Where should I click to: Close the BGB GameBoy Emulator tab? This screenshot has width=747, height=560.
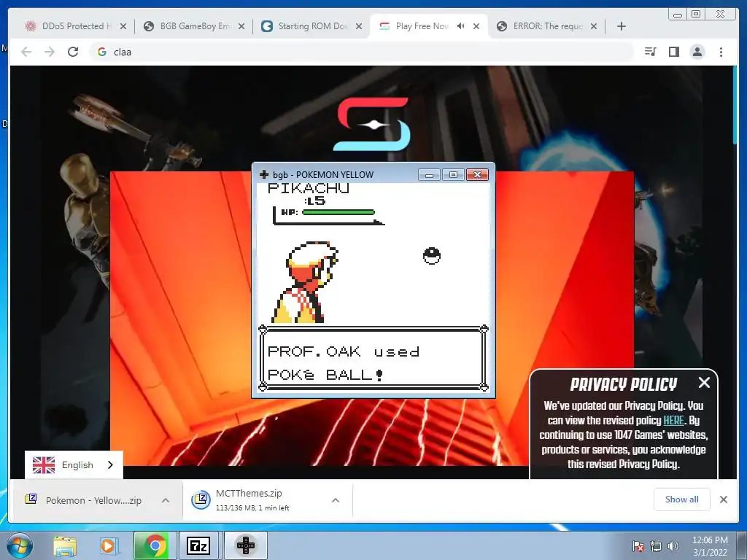241,26
